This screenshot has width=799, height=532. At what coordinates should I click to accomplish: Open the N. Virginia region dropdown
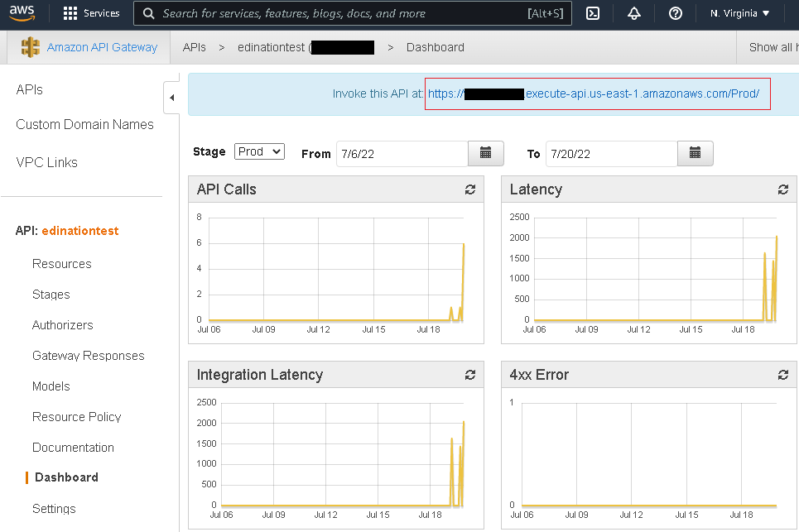pos(739,13)
